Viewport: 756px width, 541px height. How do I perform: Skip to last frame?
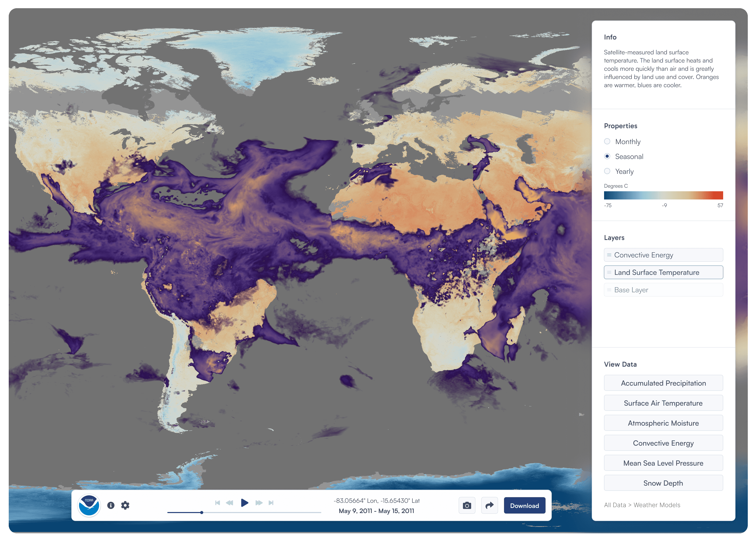pos(271,503)
